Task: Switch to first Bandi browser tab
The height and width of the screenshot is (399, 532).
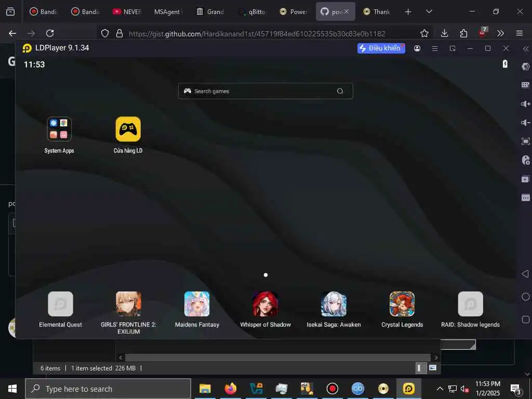Action: point(44,11)
